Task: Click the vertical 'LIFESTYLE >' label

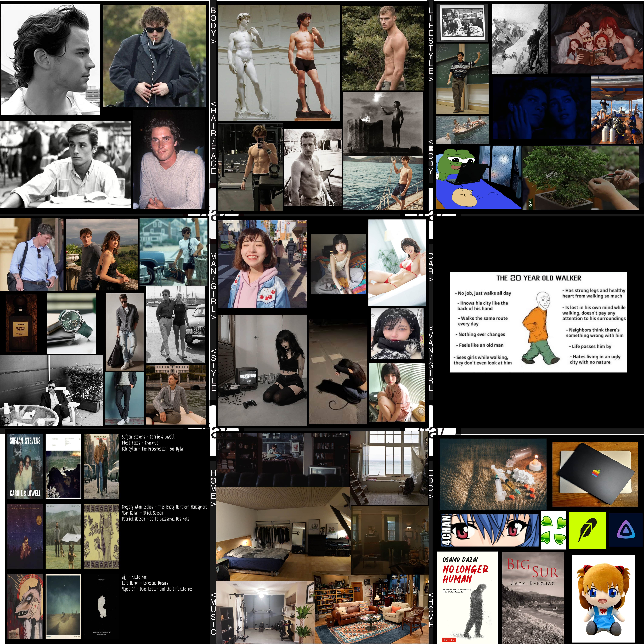Action: (431, 45)
